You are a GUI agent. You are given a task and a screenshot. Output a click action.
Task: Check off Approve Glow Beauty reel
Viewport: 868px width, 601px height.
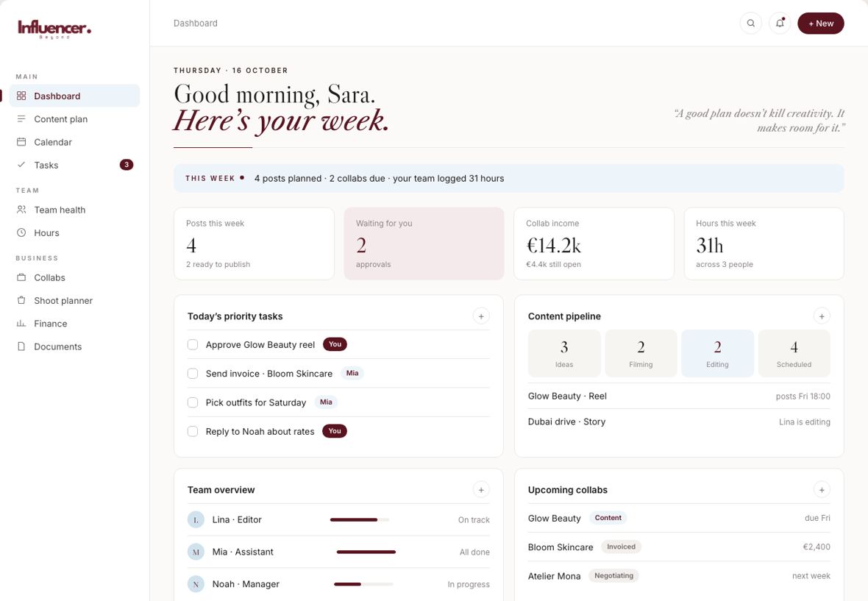point(193,345)
